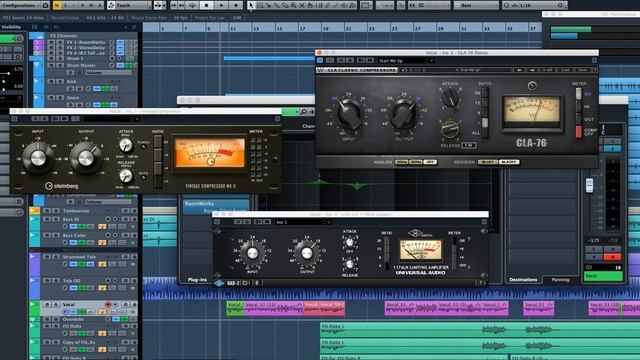
Task: Expand the Vocal track arrow
Action: pos(33,304)
